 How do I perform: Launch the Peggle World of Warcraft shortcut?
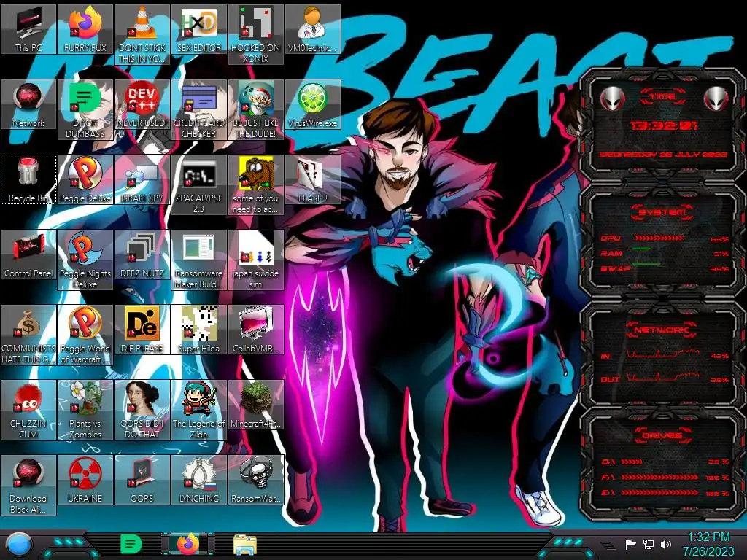click(x=85, y=335)
